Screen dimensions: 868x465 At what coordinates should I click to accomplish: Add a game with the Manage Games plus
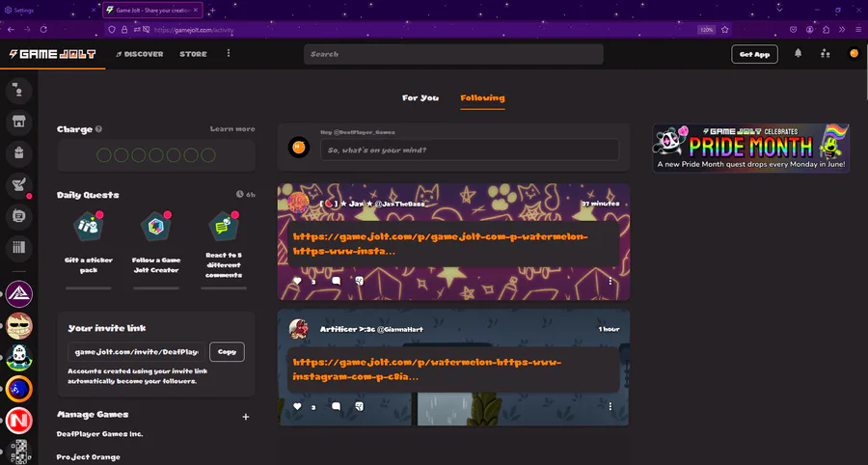pyautogui.click(x=246, y=417)
